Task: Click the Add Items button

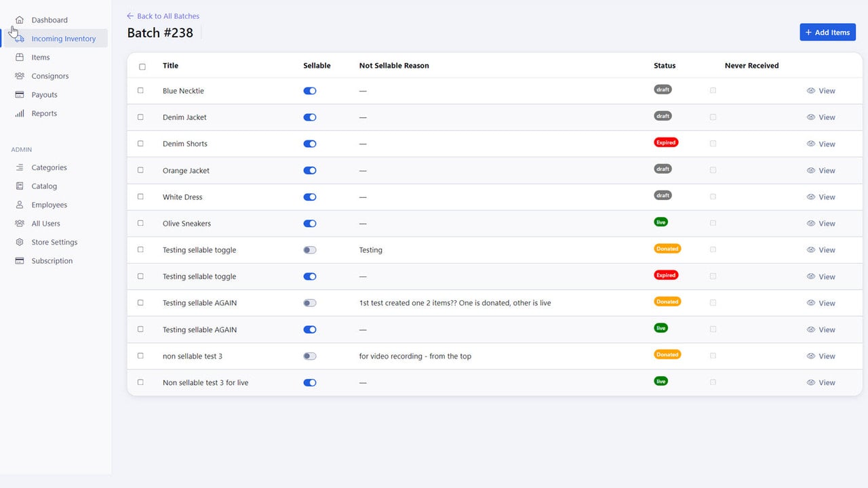Action: point(827,33)
